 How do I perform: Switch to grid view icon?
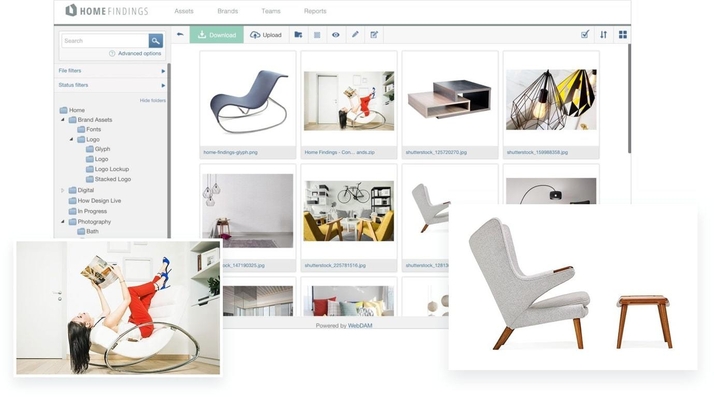[x=622, y=34]
